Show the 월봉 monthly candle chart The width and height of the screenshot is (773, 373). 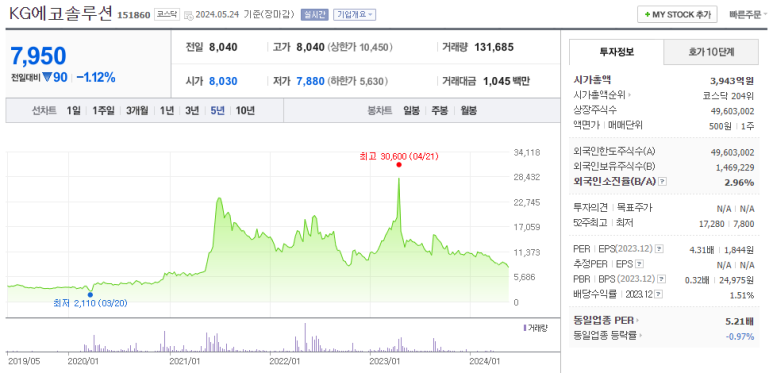click(468, 110)
